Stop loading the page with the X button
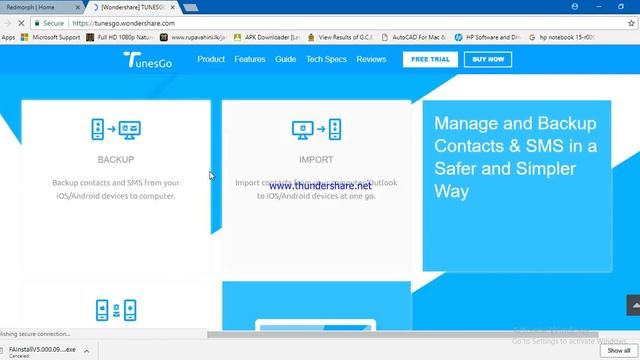The width and height of the screenshot is (640, 360). [x=21, y=23]
